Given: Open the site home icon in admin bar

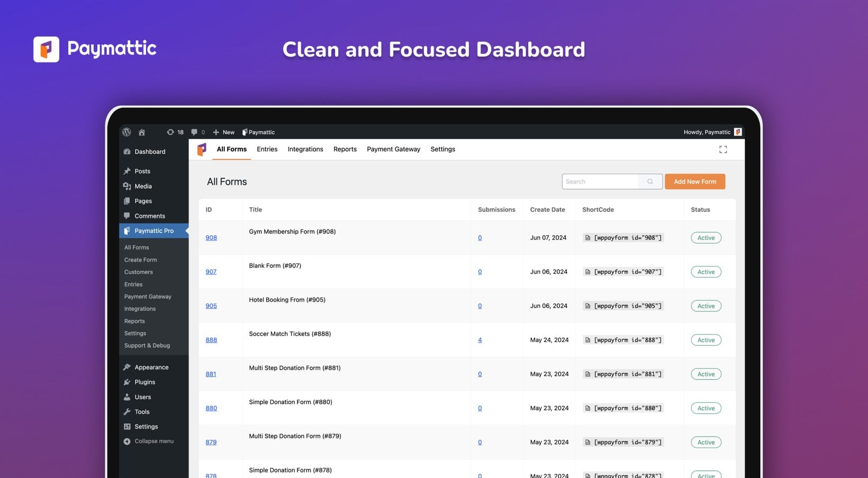Looking at the screenshot, I should [x=142, y=132].
